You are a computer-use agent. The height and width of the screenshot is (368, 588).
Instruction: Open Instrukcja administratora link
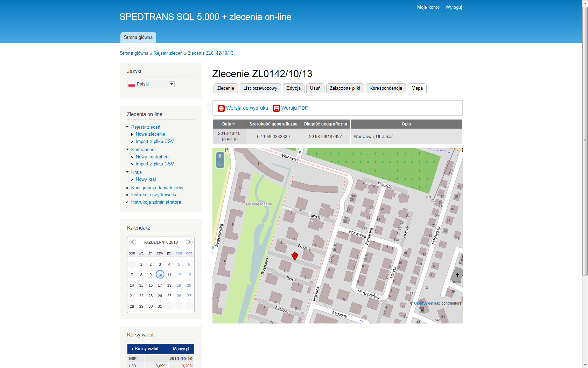(156, 202)
